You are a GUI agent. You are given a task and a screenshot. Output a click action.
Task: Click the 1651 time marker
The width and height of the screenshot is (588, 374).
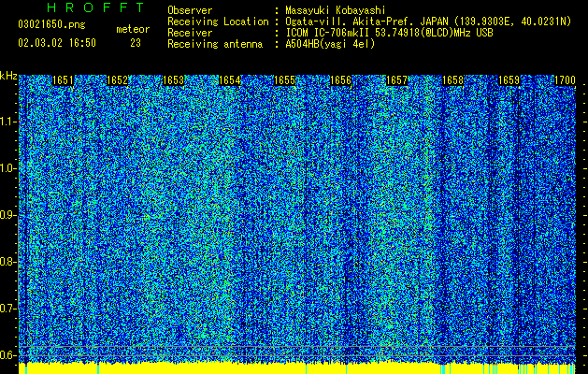[63, 80]
